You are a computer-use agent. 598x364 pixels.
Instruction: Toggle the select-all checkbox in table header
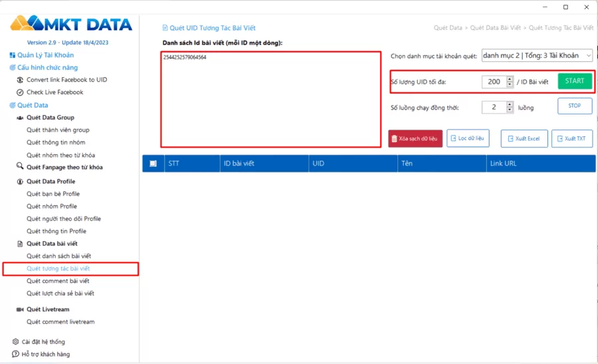pos(153,163)
